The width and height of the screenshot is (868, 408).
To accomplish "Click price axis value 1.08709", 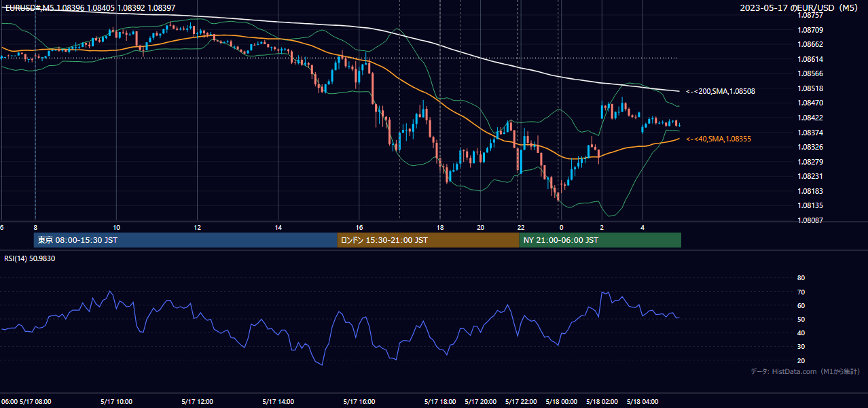I will pos(810,30).
